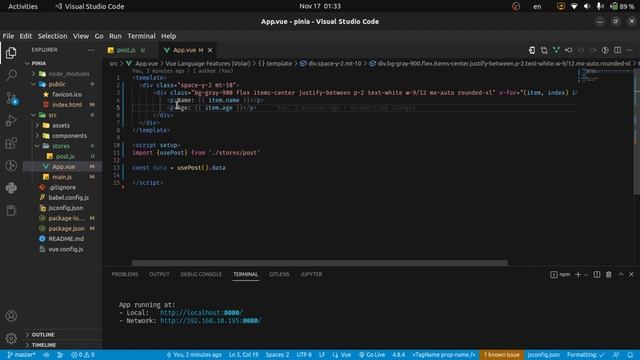Expand the TIMELINE section
The image size is (640, 360).
(x=44, y=345)
